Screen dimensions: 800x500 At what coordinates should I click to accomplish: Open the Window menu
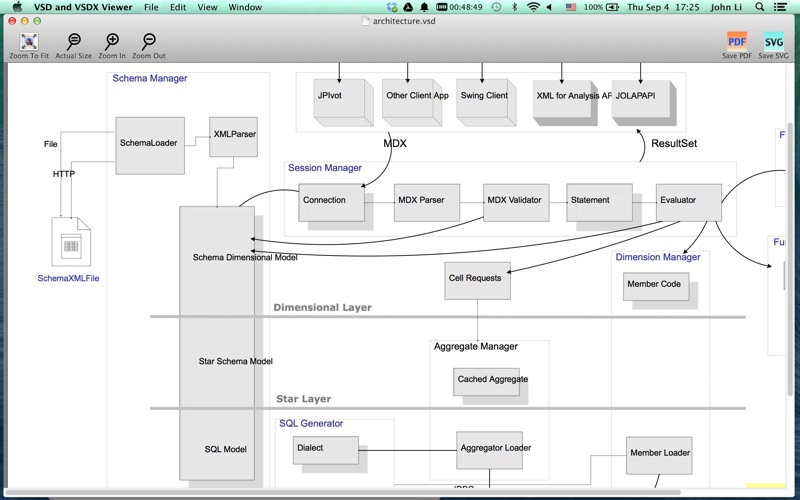tap(245, 7)
